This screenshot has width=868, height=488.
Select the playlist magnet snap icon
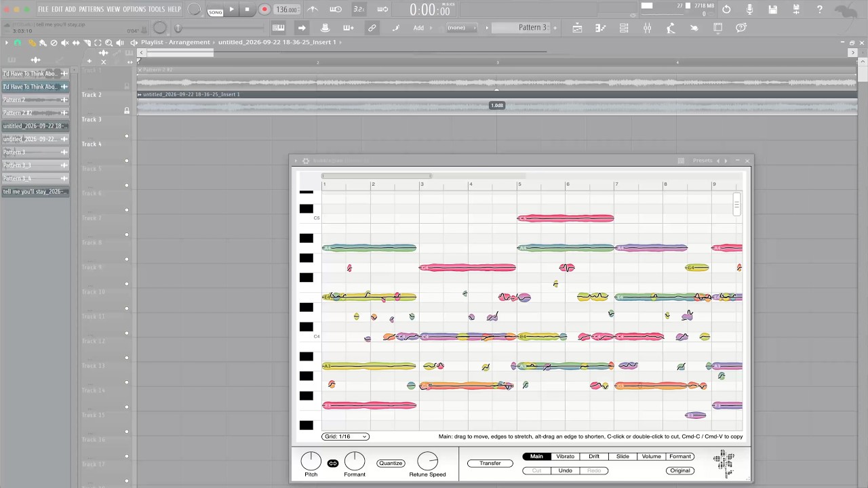pos(18,43)
